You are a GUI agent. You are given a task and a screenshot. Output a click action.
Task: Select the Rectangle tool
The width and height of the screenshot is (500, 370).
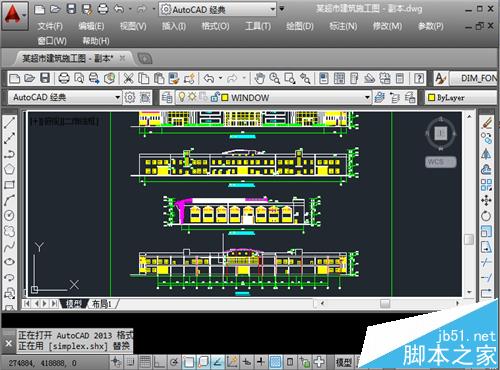[x=9, y=184]
